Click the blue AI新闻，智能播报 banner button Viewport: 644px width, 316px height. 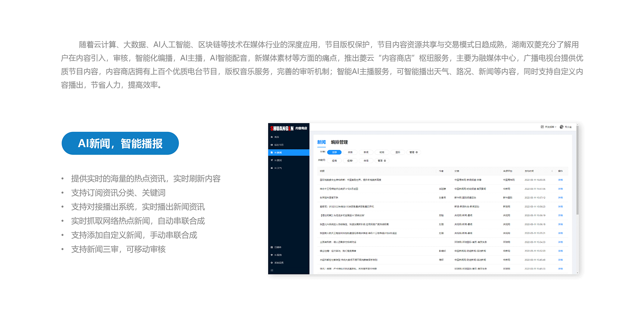(x=120, y=143)
